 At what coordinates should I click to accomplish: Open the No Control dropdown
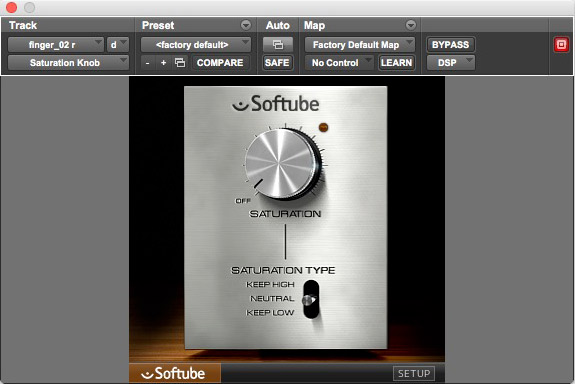pyautogui.click(x=339, y=63)
